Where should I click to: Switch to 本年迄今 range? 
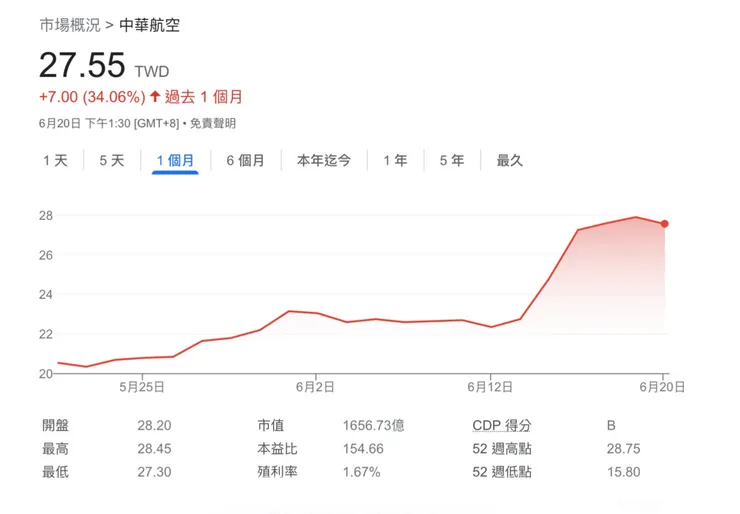tap(324, 160)
